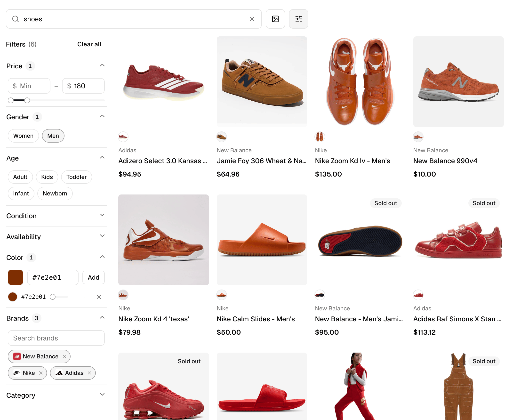Screen dimensions: 513x420
Task: Click the max price slider handle
Action: 27,100
